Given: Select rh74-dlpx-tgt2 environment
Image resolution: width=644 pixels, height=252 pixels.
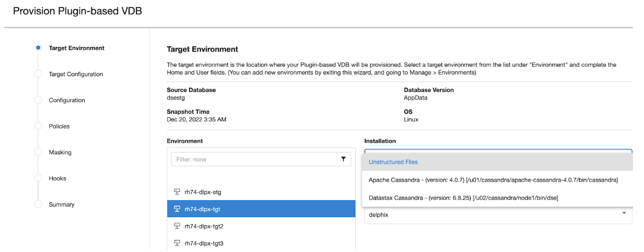Looking at the screenshot, I should click(x=204, y=226).
